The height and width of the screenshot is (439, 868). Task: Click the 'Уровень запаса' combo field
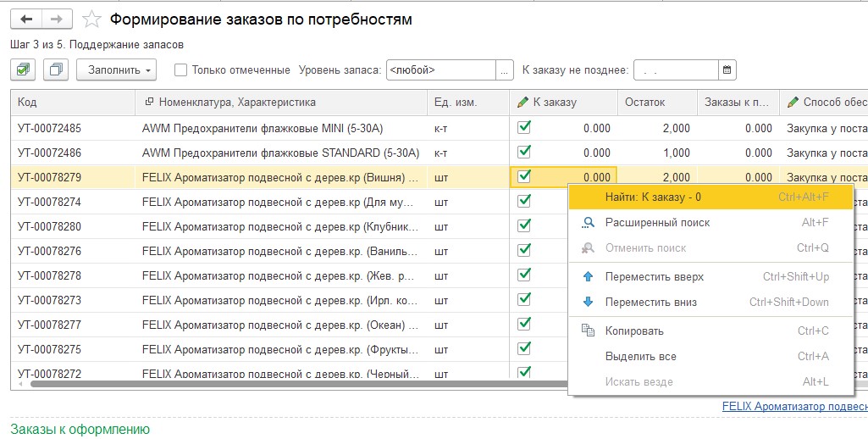tap(440, 69)
